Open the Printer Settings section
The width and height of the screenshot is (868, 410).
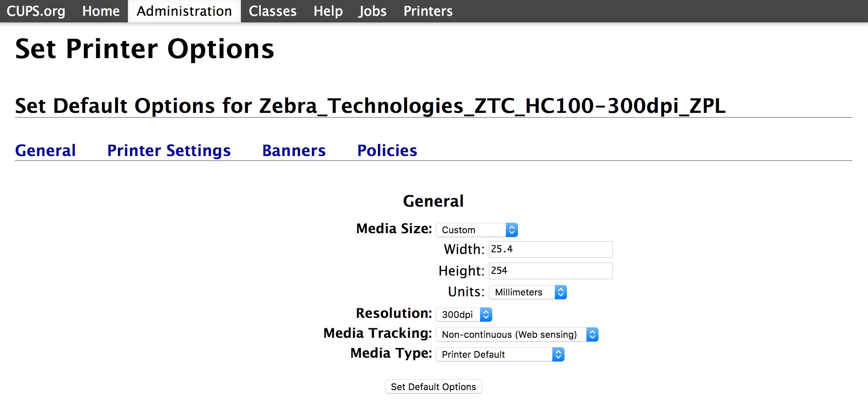click(x=169, y=150)
